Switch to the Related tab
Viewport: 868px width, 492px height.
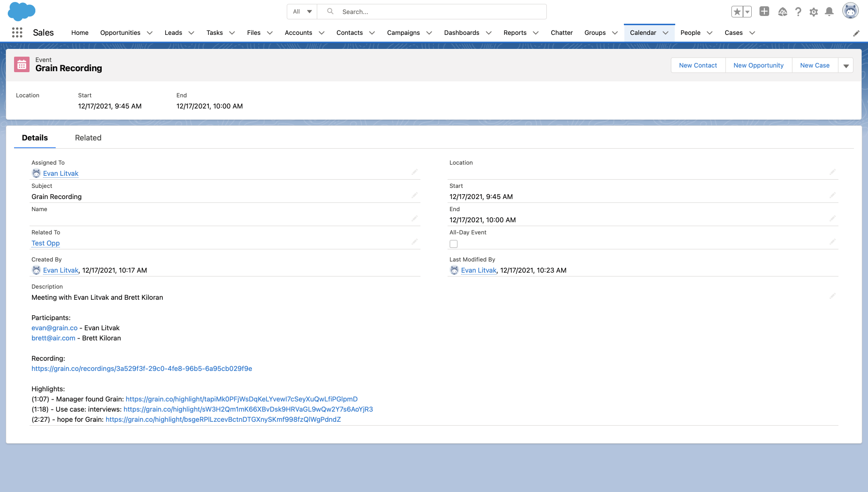point(88,138)
